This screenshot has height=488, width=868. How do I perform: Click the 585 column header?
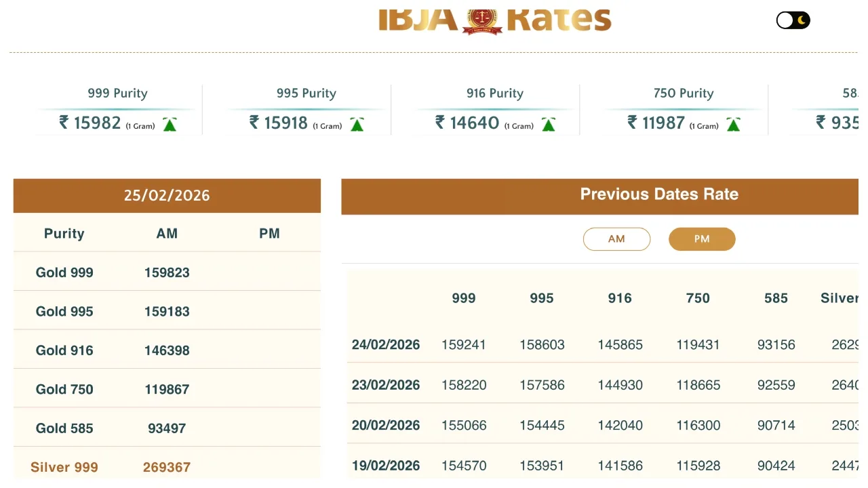click(776, 298)
